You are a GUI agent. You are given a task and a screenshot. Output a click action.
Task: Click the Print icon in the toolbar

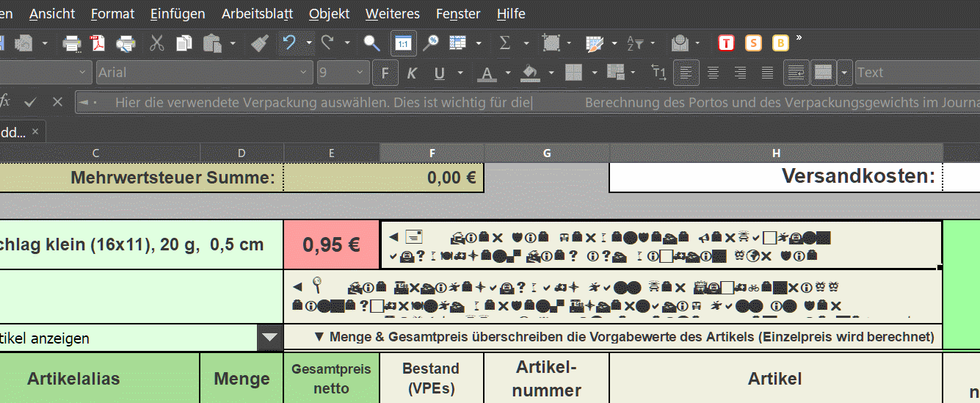72,43
